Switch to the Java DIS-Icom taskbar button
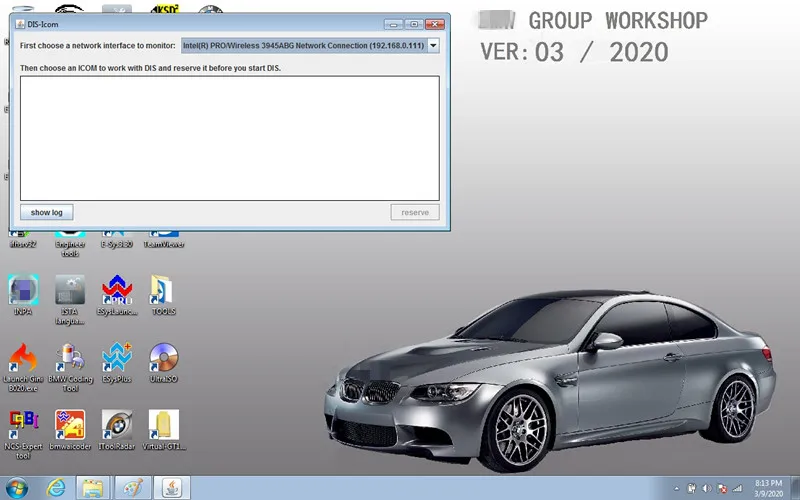Image resolution: width=800 pixels, height=500 pixels. point(172,488)
